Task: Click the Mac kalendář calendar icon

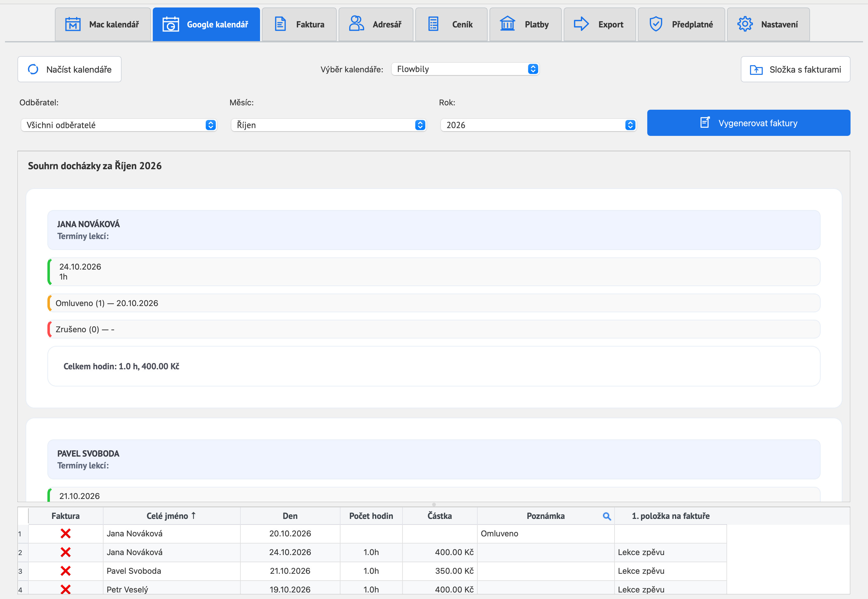Action: [73, 24]
